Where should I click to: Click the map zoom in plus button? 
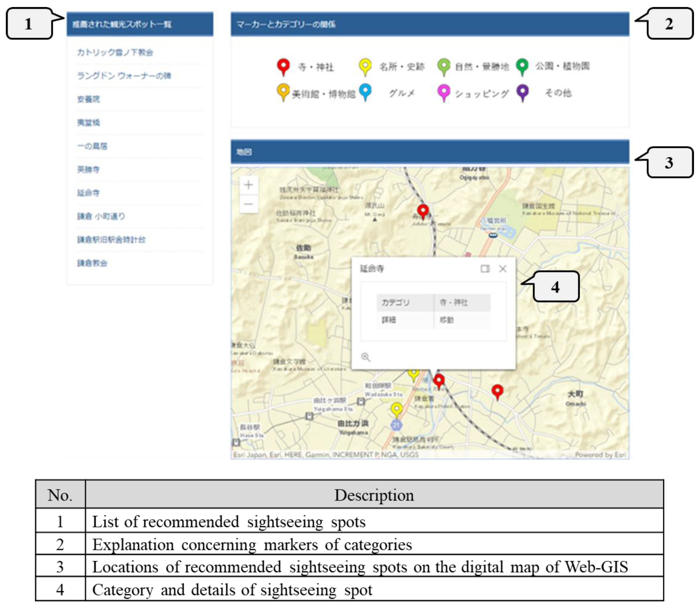pyautogui.click(x=248, y=185)
